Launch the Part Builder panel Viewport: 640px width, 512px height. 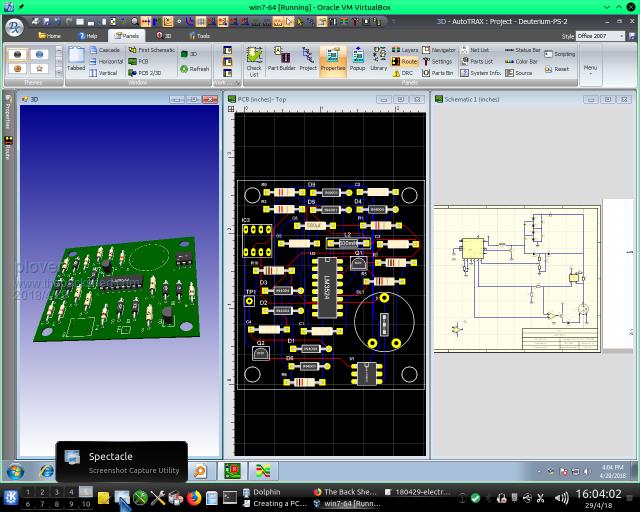(x=281, y=62)
